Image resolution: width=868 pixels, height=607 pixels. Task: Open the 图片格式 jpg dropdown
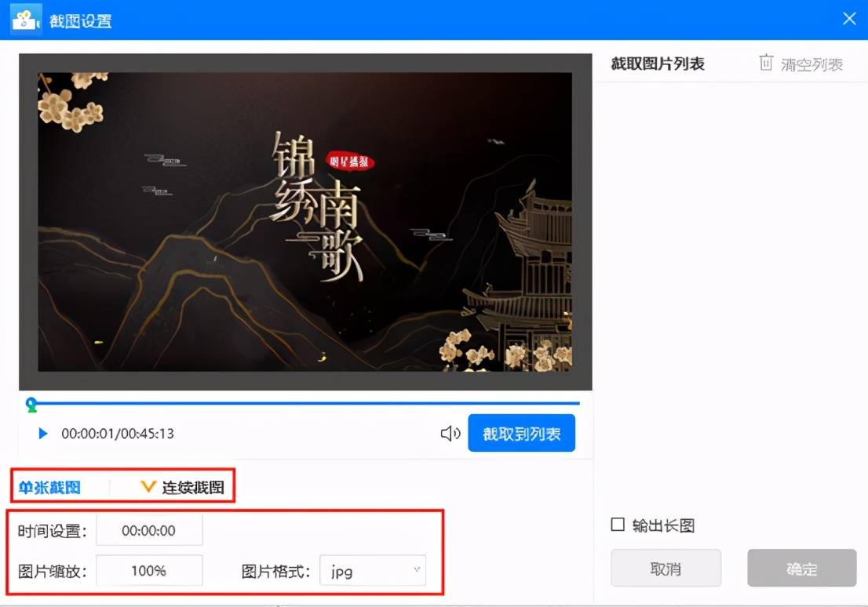(x=373, y=571)
